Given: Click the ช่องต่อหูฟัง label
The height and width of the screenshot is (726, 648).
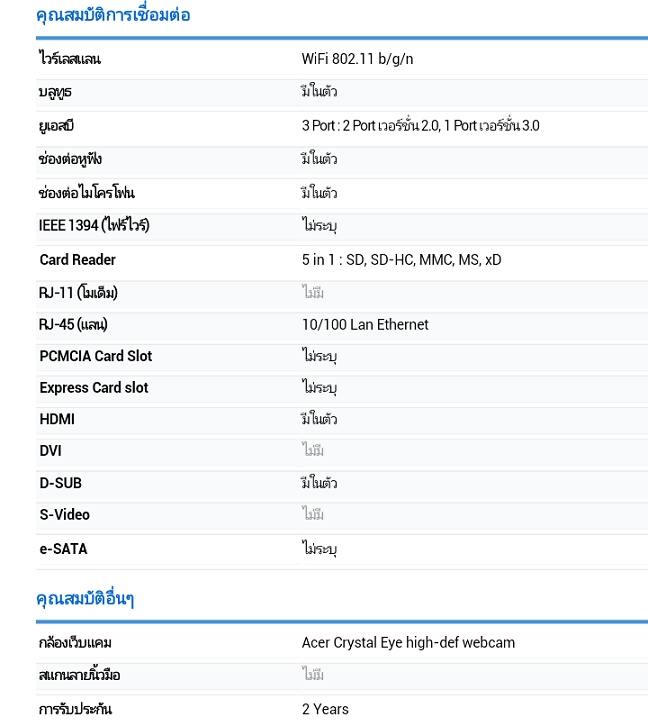Looking at the screenshot, I should tap(70, 159).
